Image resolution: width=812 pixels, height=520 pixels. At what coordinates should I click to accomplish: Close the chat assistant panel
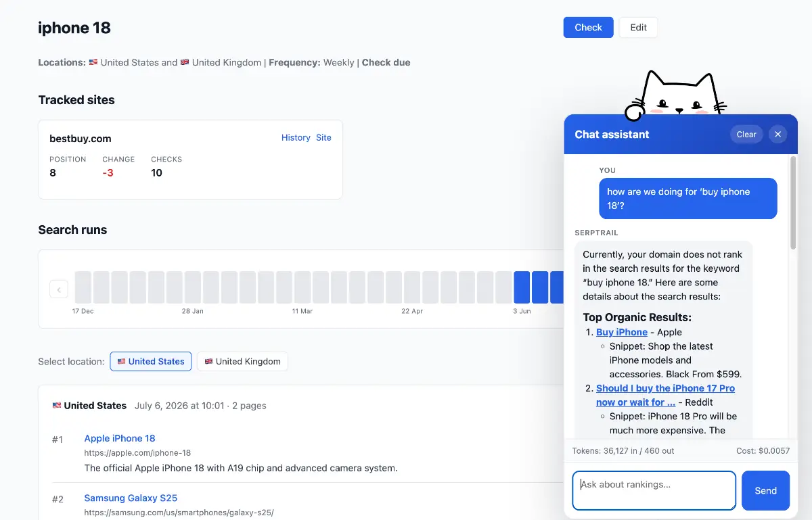[777, 135]
